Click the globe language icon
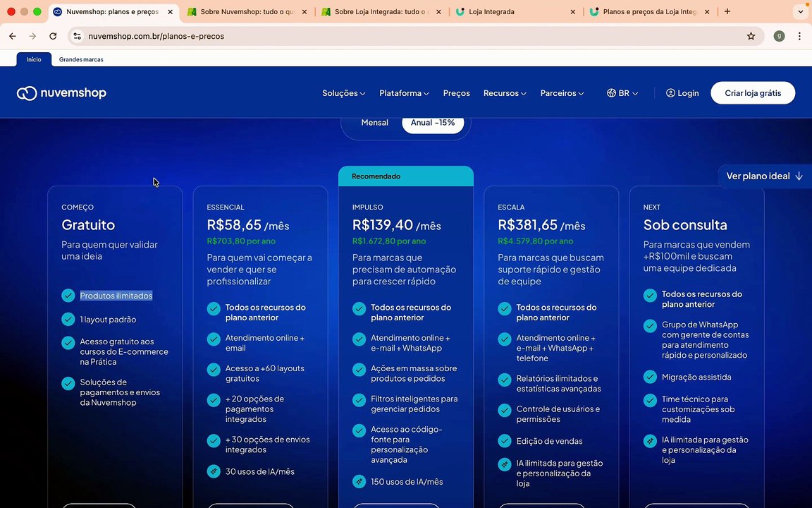The width and height of the screenshot is (812, 508). (x=612, y=93)
